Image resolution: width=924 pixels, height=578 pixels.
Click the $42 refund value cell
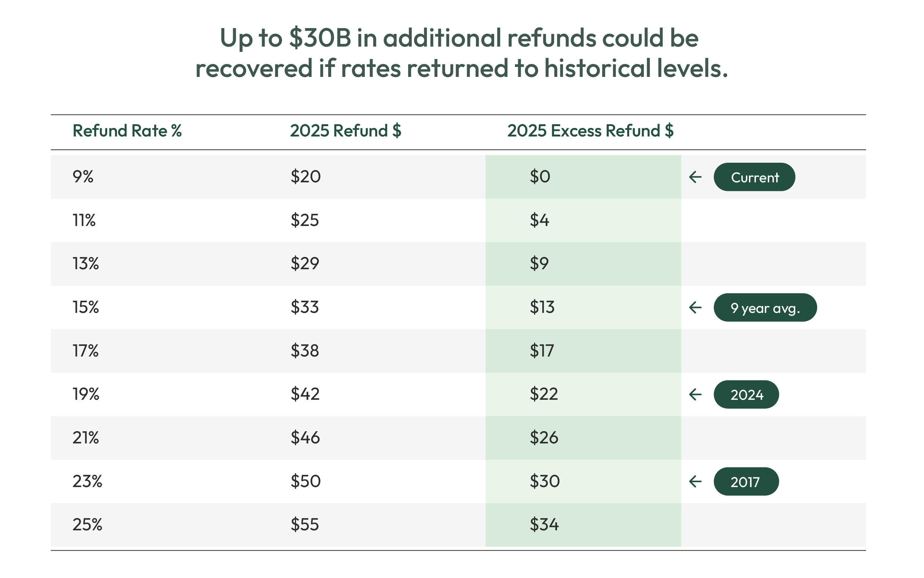(305, 394)
